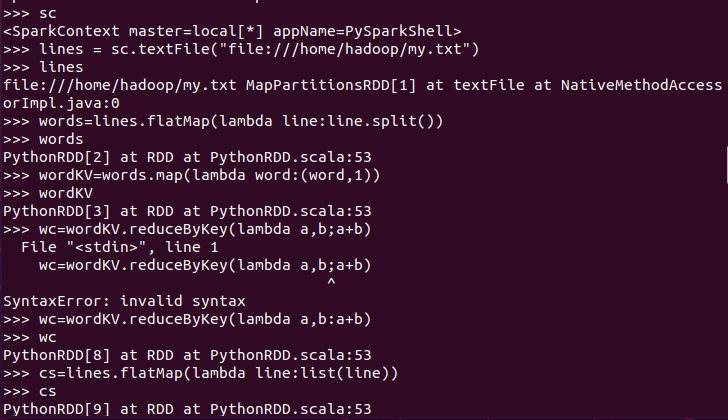This screenshot has height=420, width=728.
Task: Select the PythonRDD[2] output line
Action: click(187, 157)
